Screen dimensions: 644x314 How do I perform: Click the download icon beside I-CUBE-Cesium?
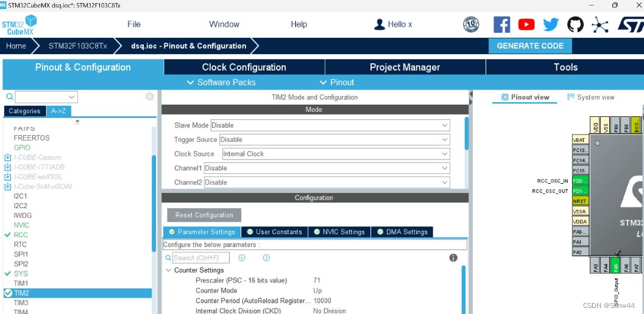(x=8, y=157)
